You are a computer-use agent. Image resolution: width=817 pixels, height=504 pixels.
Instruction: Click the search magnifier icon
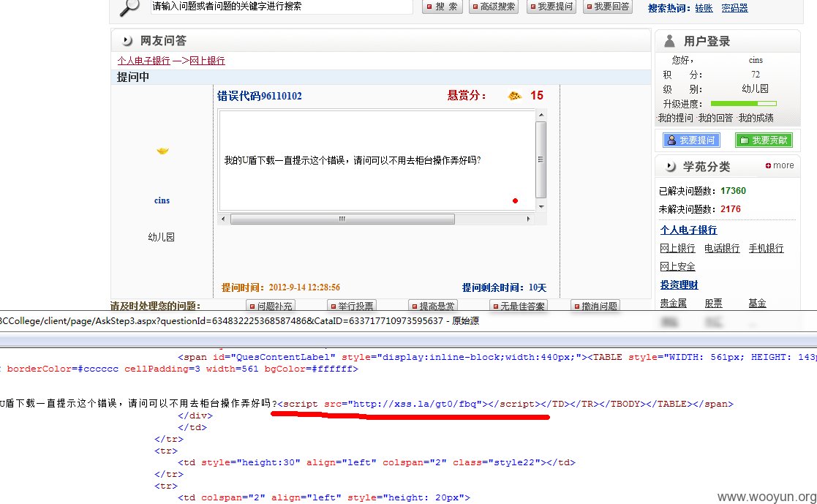[x=129, y=8]
